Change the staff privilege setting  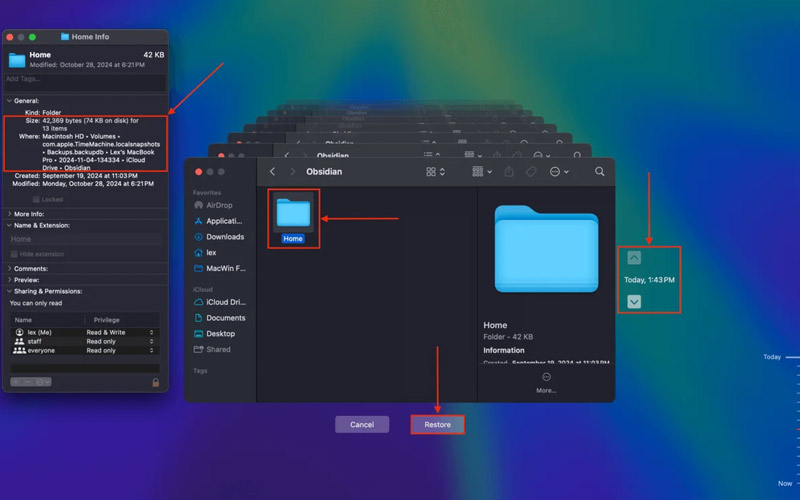pos(120,341)
